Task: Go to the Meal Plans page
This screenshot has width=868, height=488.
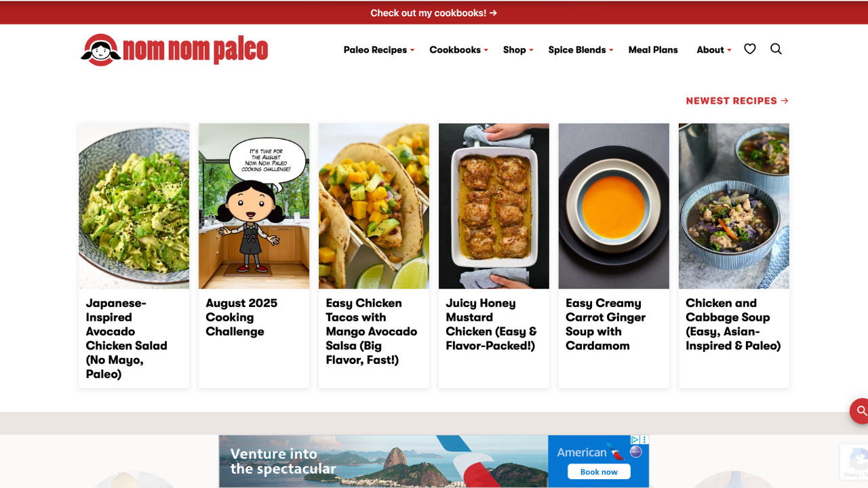Action: (653, 49)
